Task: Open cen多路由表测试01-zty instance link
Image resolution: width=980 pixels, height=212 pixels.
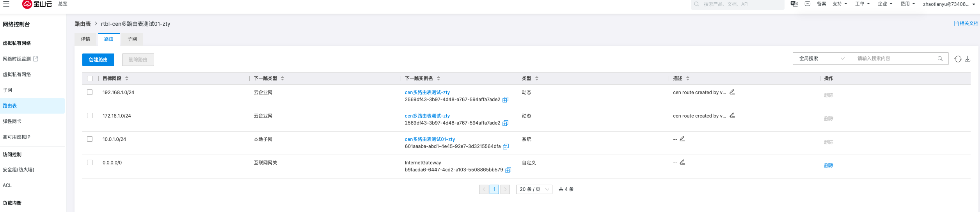Action: [430, 139]
